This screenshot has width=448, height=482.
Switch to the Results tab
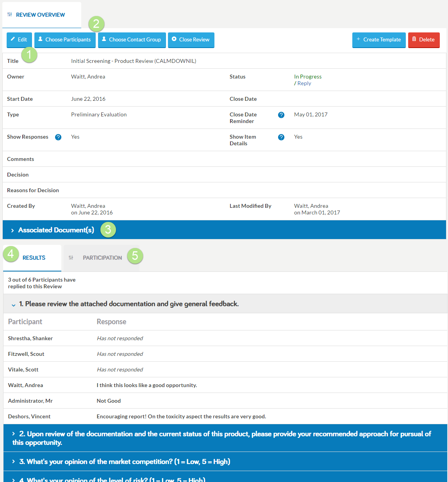click(x=32, y=258)
